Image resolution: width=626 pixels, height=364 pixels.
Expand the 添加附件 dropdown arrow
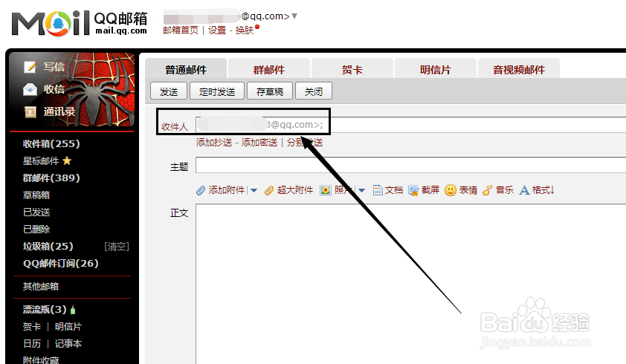coord(254,191)
